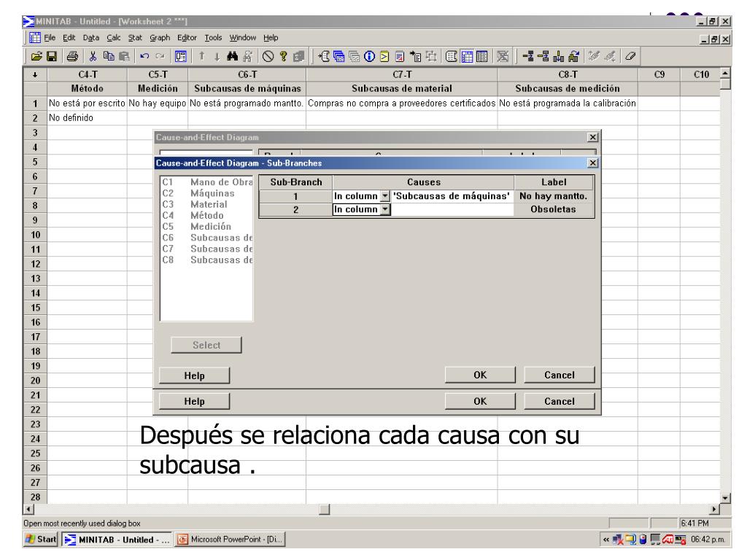
Task: Click the empty Causes field for sub-branch 2
Action: pos(452,209)
